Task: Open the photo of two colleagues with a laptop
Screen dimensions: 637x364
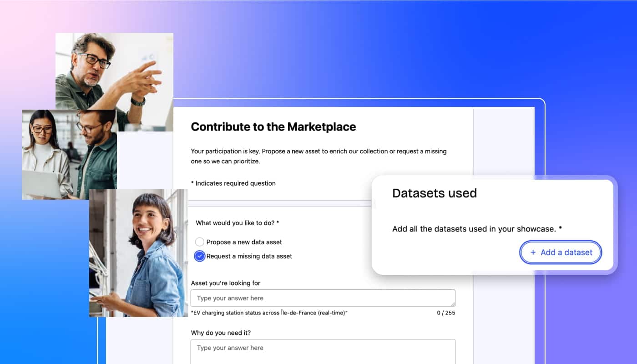Action: coord(69,155)
